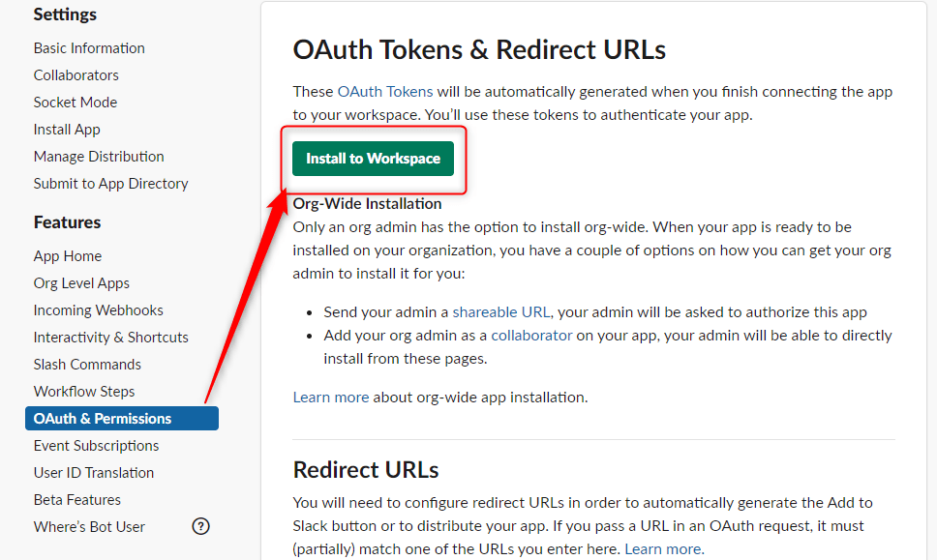Screen dimensions: 937x560
Task: Select Workflow Steps in sidebar
Action: tap(84, 391)
